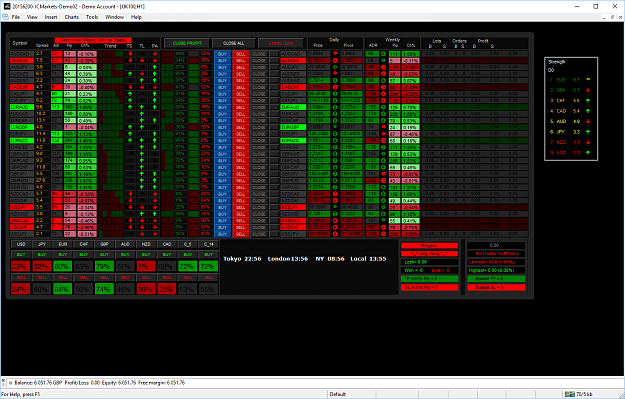Open the Insert menu

pos(51,17)
